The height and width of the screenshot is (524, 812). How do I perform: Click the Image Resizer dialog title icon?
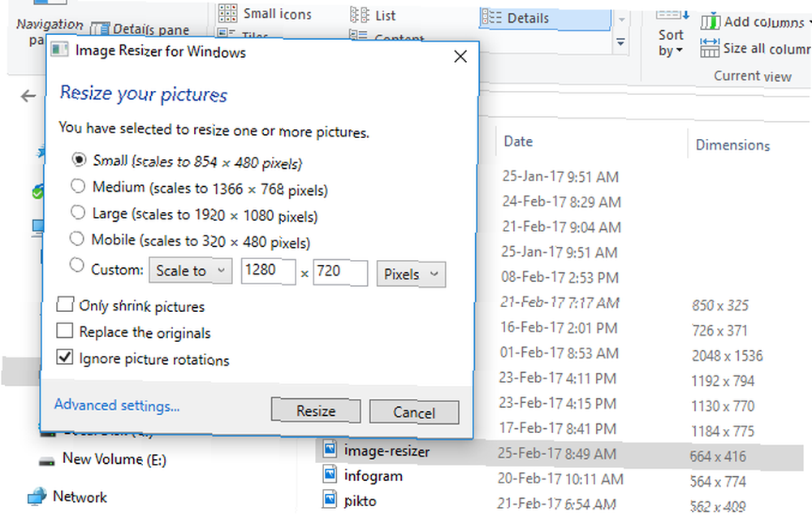(59, 50)
